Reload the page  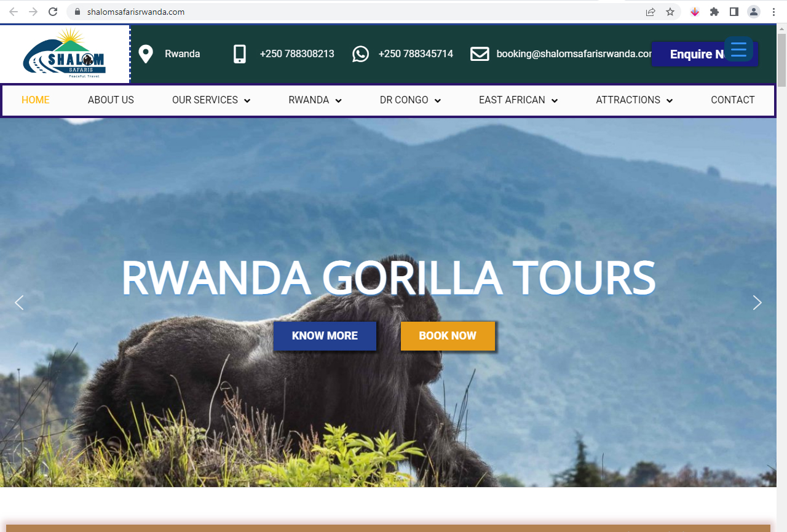click(53, 12)
